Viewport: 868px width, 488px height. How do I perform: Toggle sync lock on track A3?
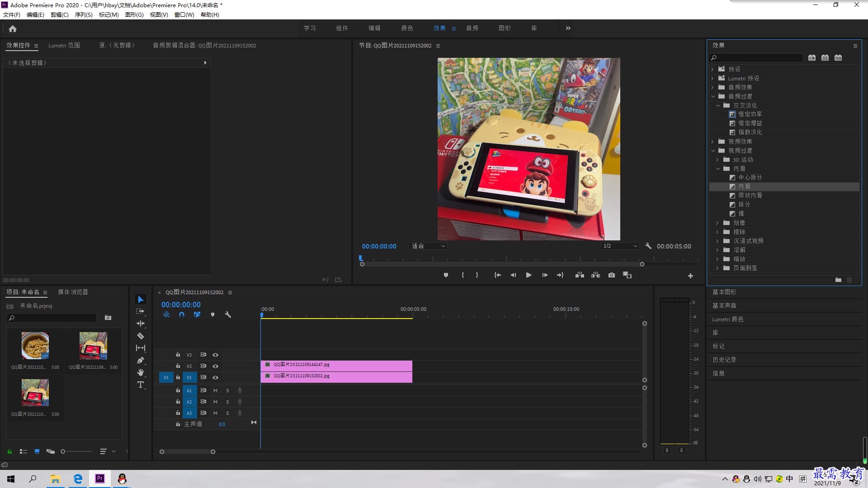pos(203,413)
